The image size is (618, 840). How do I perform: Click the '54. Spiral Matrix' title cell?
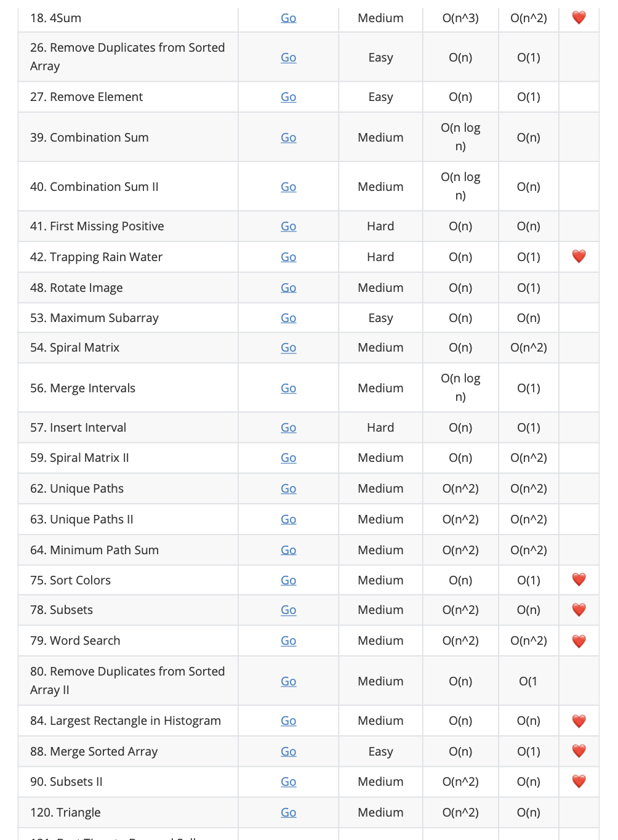[x=75, y=348]
